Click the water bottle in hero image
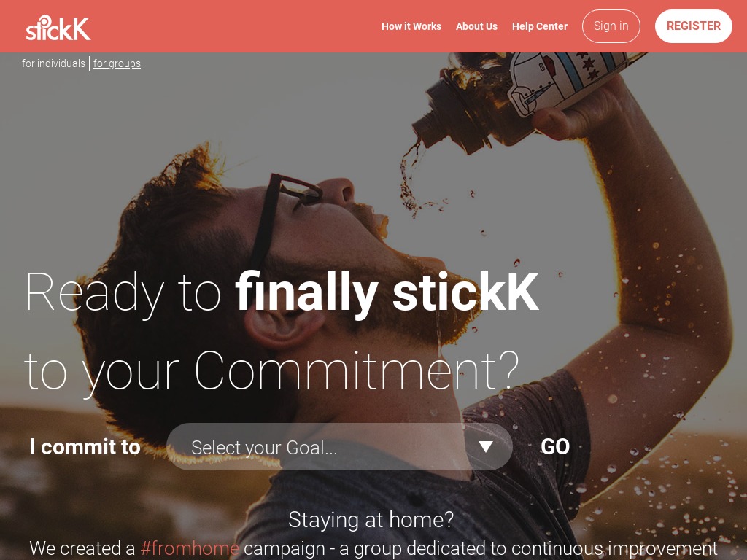Viewport: 747px width, 560px height. pos(524,96)
